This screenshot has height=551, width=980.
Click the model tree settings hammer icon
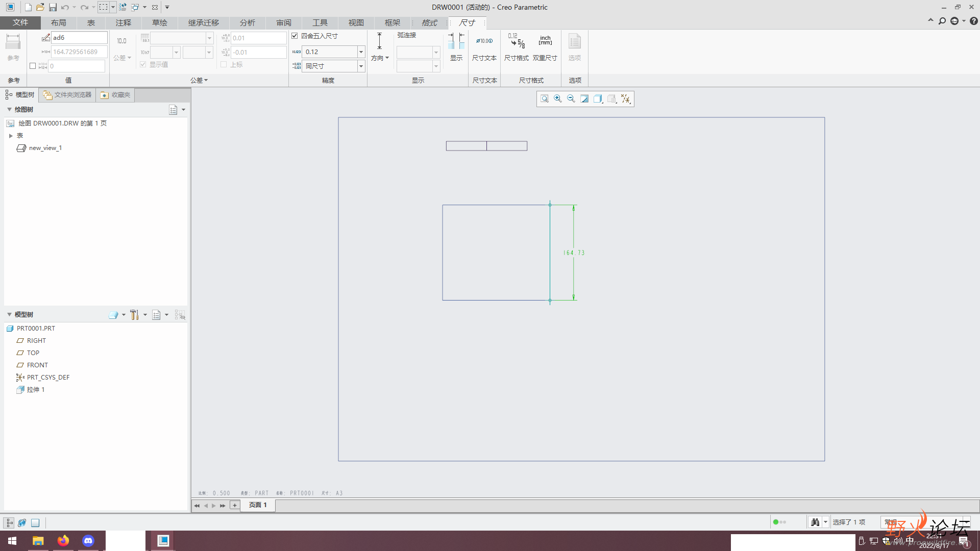tap(134, 315)
